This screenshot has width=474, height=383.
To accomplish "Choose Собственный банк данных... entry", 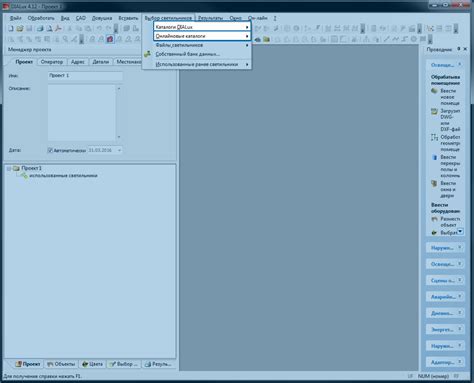I will coord(197,54).
